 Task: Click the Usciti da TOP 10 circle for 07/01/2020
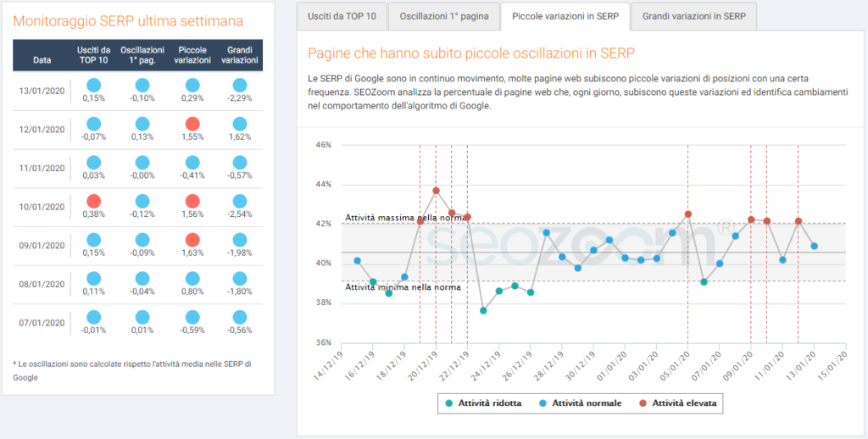(93, 317)
